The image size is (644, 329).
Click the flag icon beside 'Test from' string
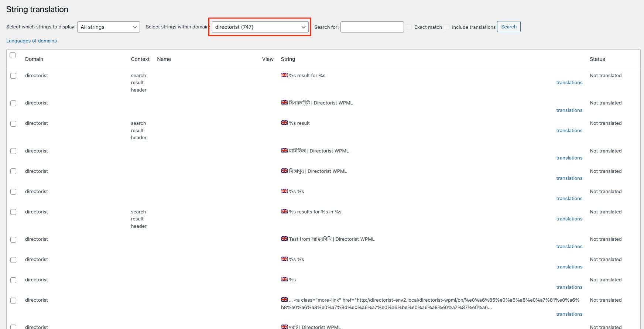[284, 239]
